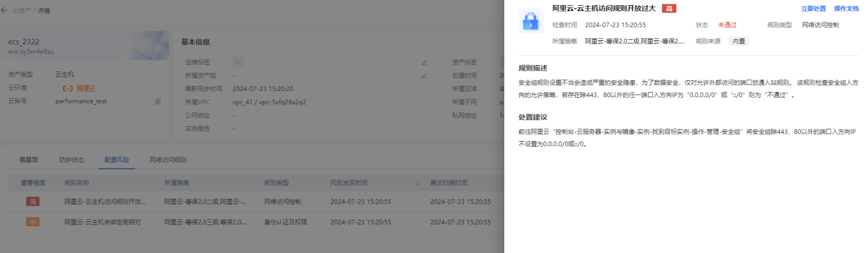This screenshot has width=868, height=253.
Task: Click the 处置建议 section heading
Action: [x=533, y=117]
